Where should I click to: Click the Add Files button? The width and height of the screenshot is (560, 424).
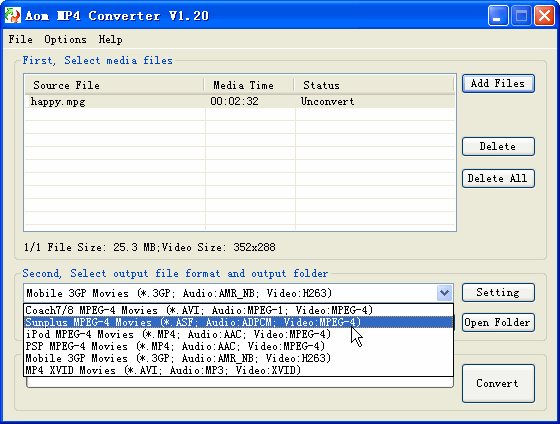pyautogui.click(x=498, y=84)
